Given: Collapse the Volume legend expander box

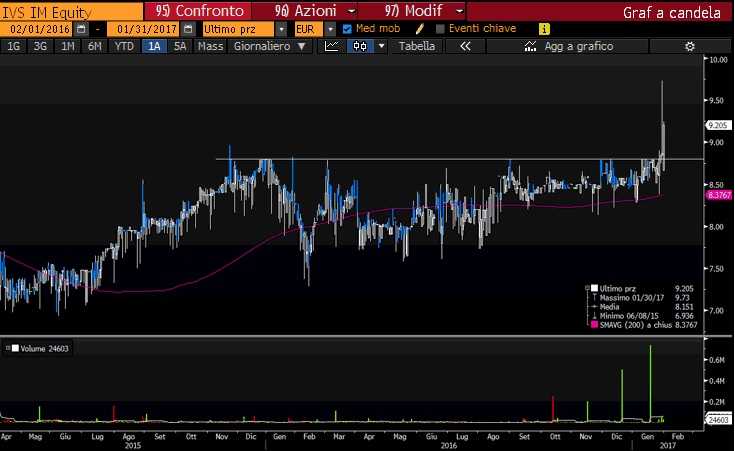Looking at the screenshot, I should [x=8, y=348].
